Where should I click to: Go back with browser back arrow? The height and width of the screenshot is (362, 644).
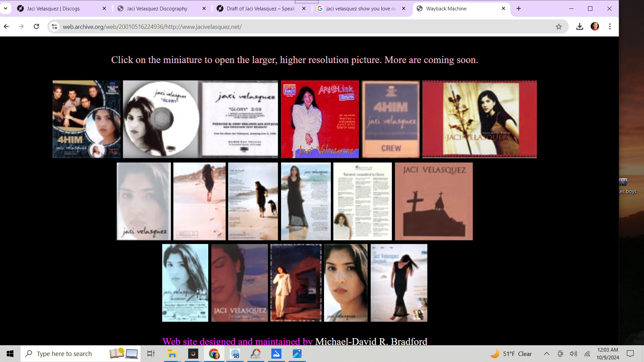(x=6, y=26)
